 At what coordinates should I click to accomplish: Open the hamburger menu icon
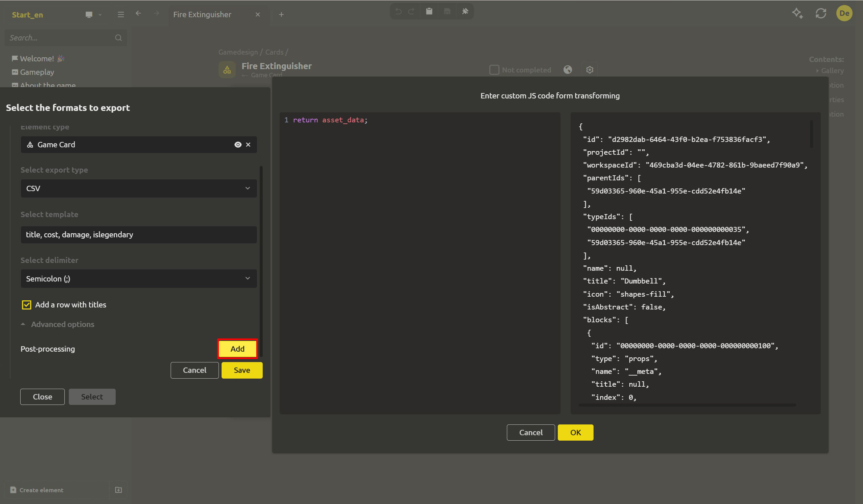click(x=120, y=15)
